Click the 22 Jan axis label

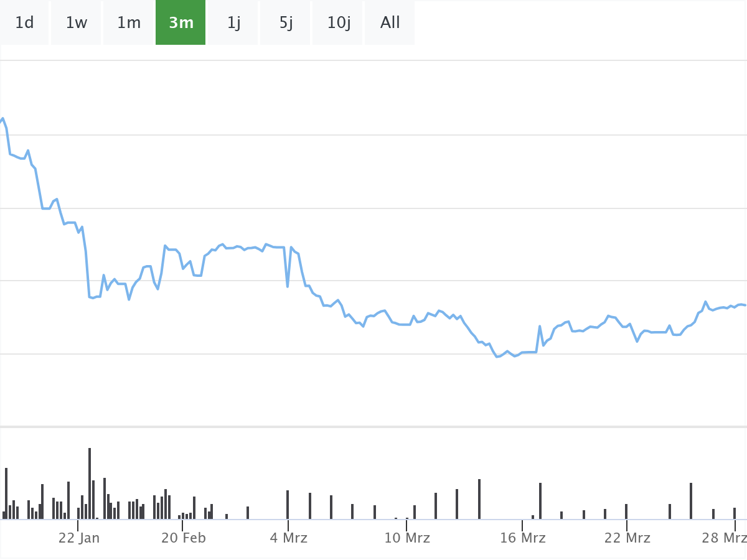pyautogui.click(x=79, y=538)
